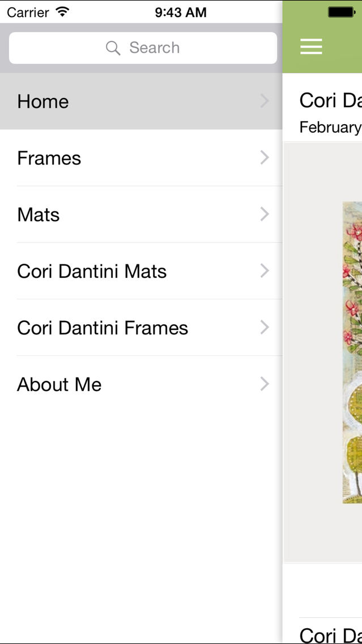Image resolution: width=362 pixels, height=644 pixels.
Task: Select Frames from the side menu
Action: 141,158
